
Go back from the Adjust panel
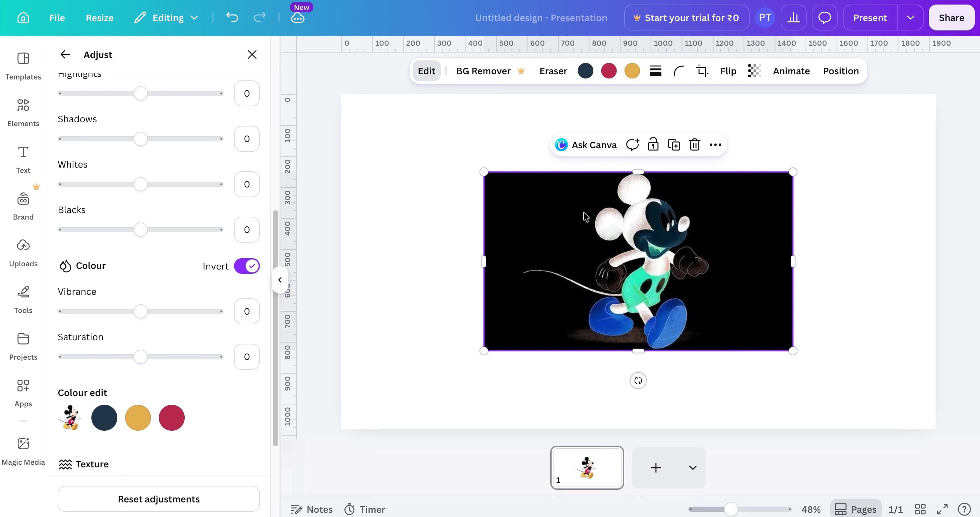(65, 54)
